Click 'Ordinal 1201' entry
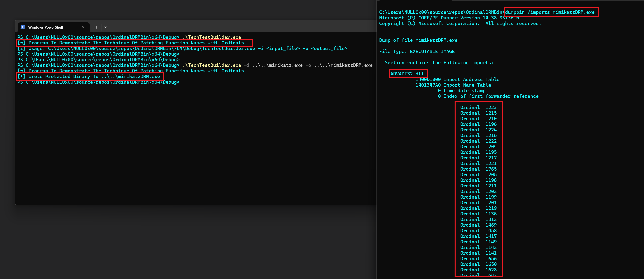This screenshot has width=644, height=279. pyautogui.click(x=479, y=203)
